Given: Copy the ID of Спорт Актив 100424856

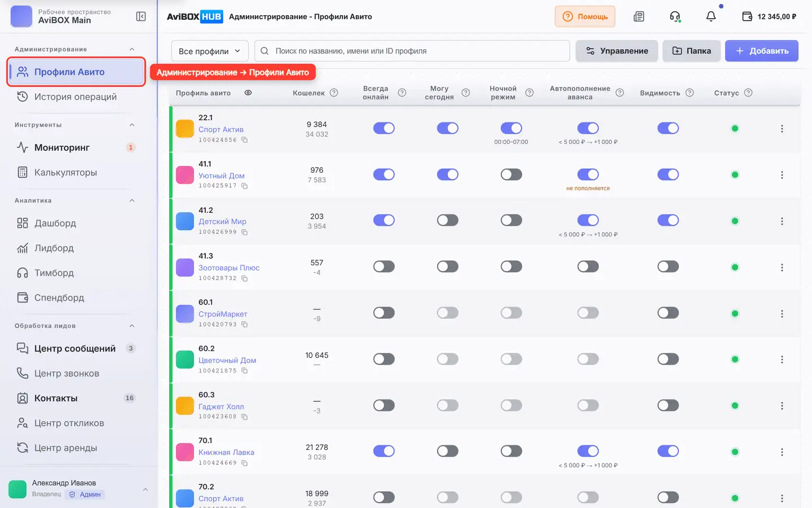Looking at the screenshot, I should [x=245, y=140].
